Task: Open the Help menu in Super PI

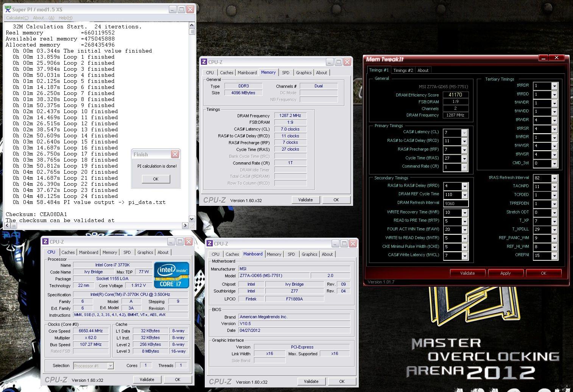Action: [x=65, y=18]
